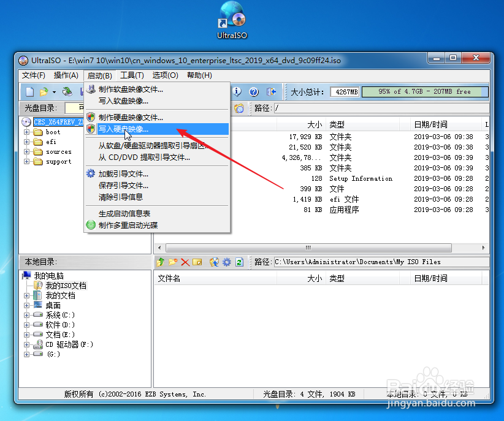
Task: Click the boot folder icon in tree
Action: coord(38,132)
